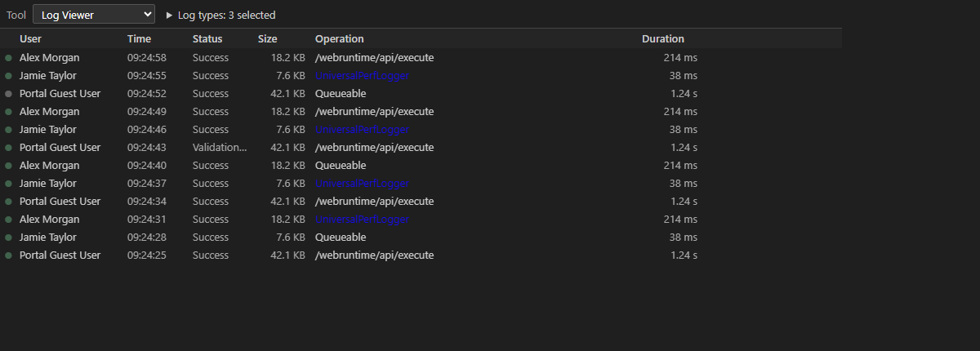Sort by the User column header

tap(30, 38)
